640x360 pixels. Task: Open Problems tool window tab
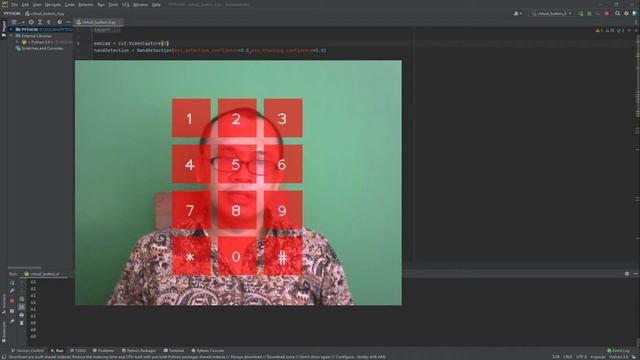[x=103, y=351]
